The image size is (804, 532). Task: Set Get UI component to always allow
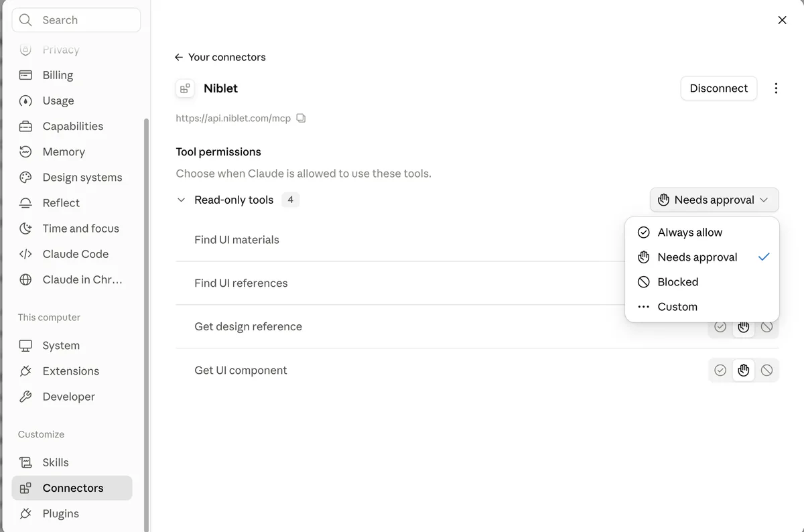coord(720,371)
